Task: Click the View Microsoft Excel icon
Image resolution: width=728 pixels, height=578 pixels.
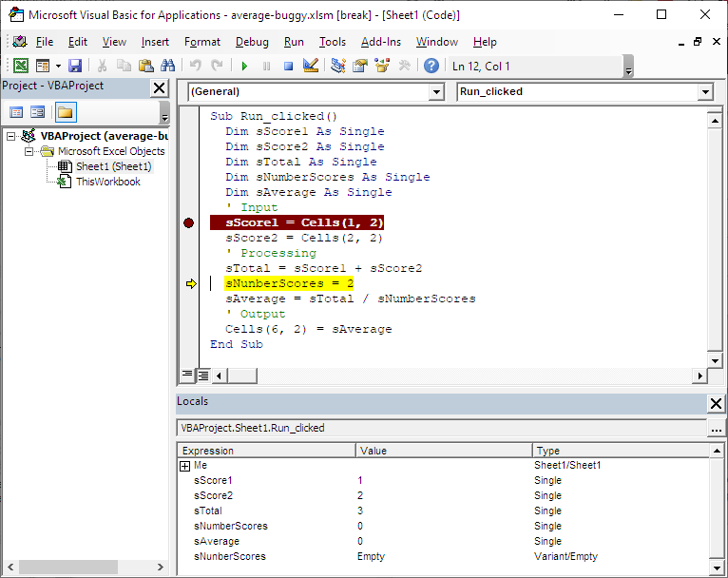Action: tap(20, 66)
